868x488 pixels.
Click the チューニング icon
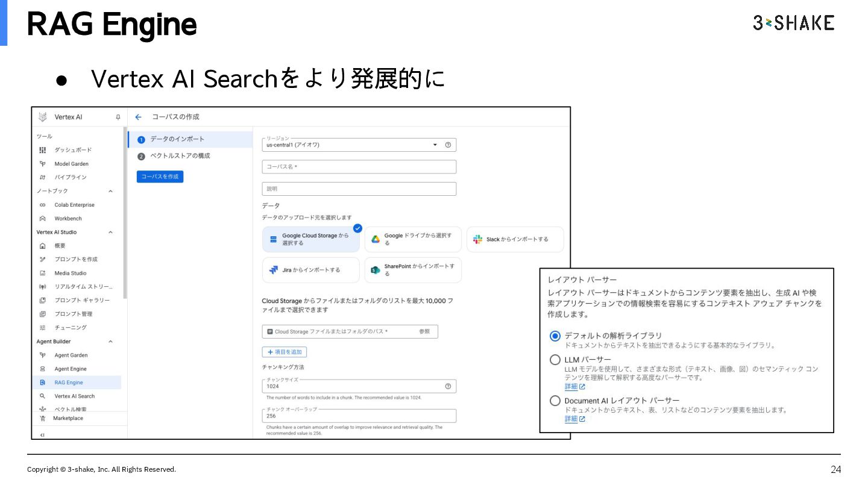coord(42,328)
